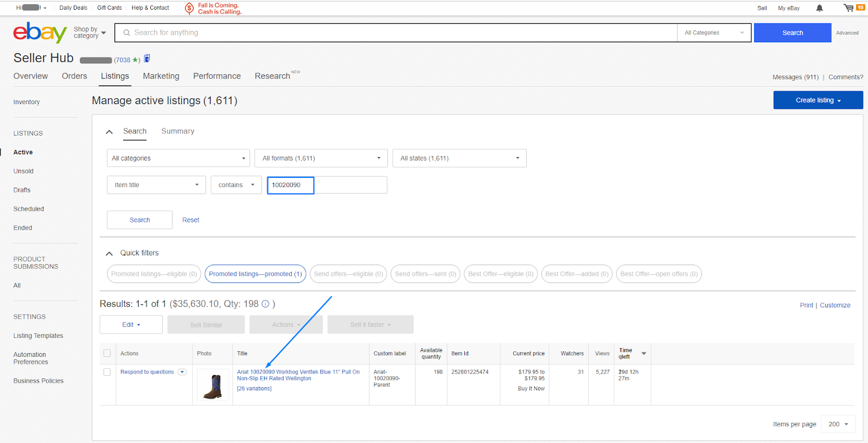Click the eBay logo
The height and width of the screenshot is (443, 868).
coord(40,33)
